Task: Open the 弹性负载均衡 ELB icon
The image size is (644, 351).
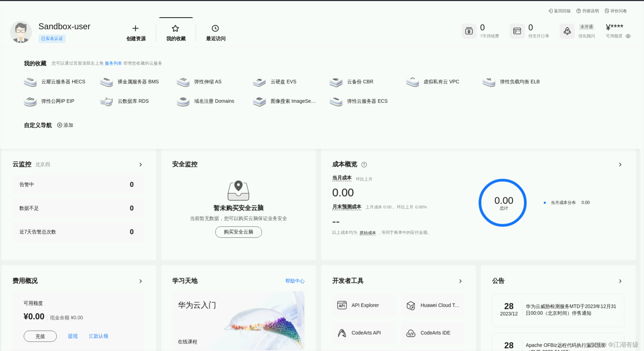Action: tap(489, 82)
